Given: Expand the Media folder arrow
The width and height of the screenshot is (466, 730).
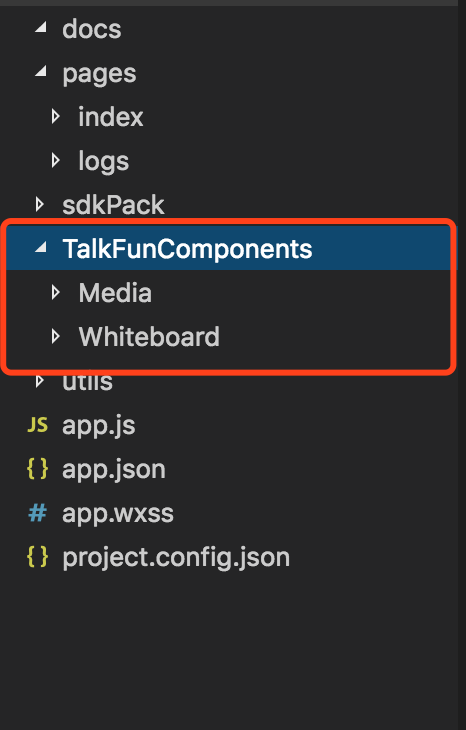Looking at the screenshot, I should 56,292.
